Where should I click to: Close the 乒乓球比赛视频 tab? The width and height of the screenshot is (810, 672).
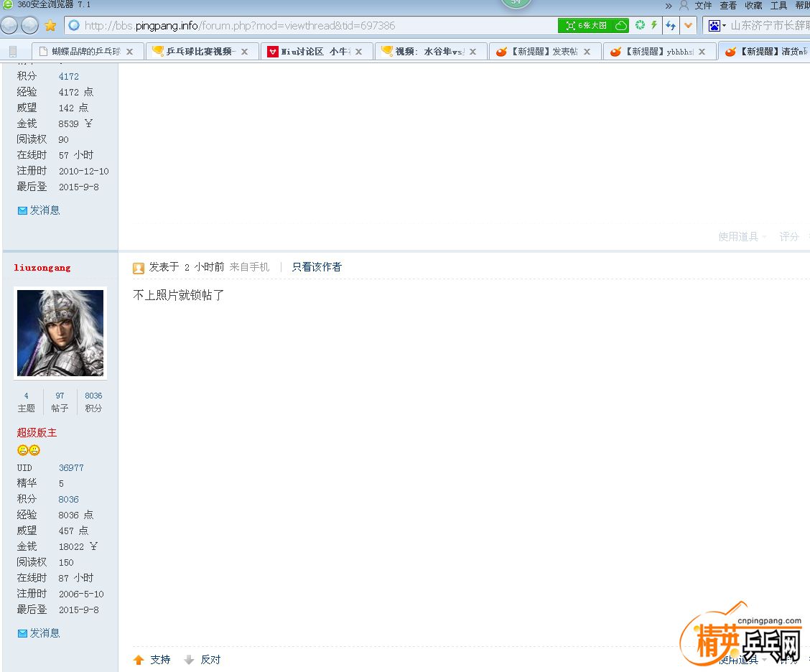point(244,52)
